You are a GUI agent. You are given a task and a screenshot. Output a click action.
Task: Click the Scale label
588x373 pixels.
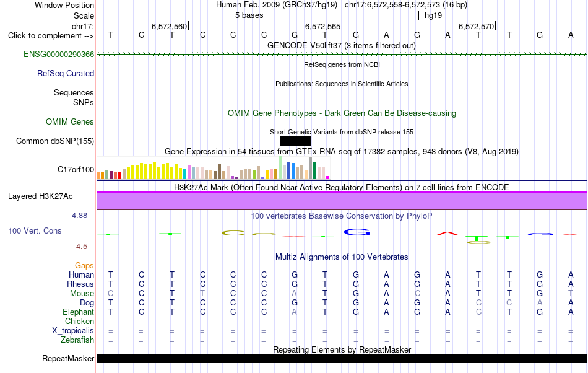tap(84, 15)
